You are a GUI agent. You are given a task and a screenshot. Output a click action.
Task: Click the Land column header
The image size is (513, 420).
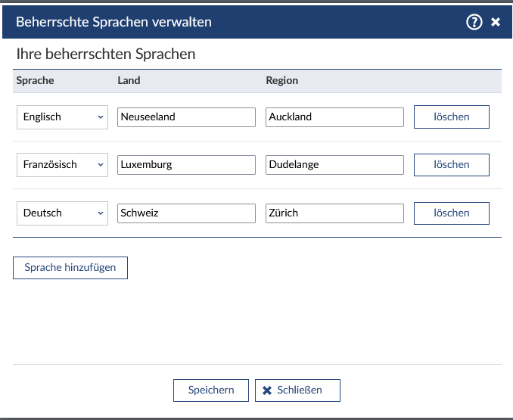[x=129, y=80]
